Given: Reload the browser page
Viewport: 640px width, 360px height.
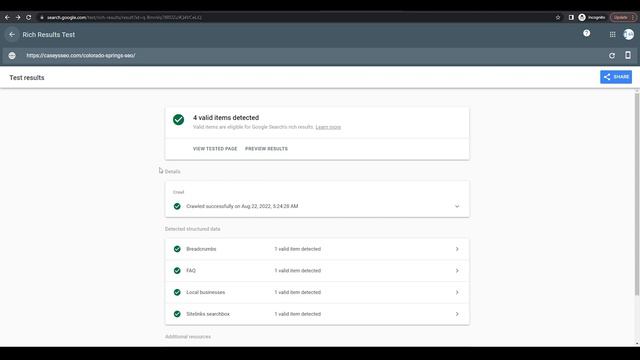Looking at the screenshot, I should [x=29, y=18].
